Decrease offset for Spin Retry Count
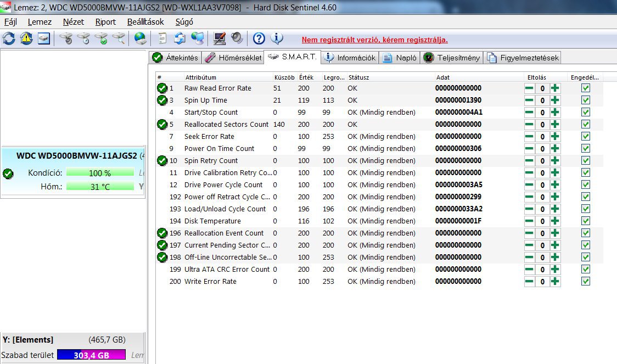 (529, 160)
